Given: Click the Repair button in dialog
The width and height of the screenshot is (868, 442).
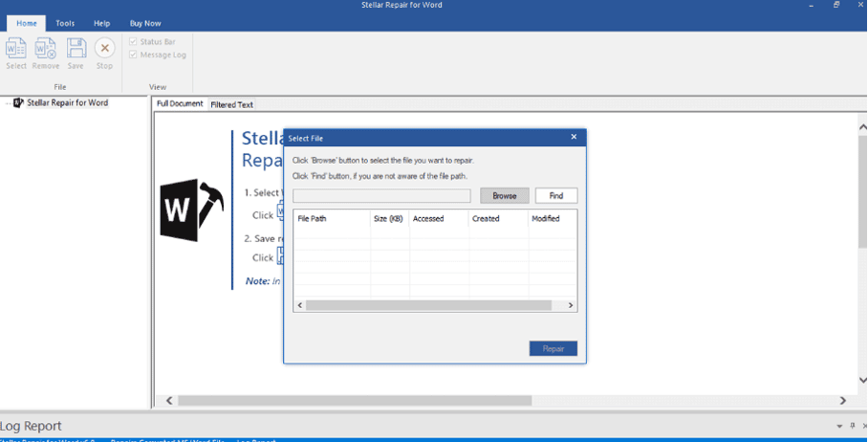Looking at the screenshot, I should pos(553,348).
